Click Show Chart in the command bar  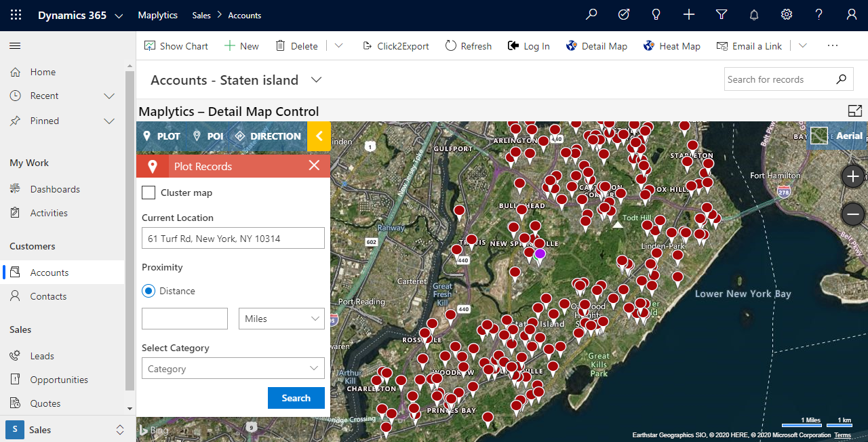click(x=176, y=46)
